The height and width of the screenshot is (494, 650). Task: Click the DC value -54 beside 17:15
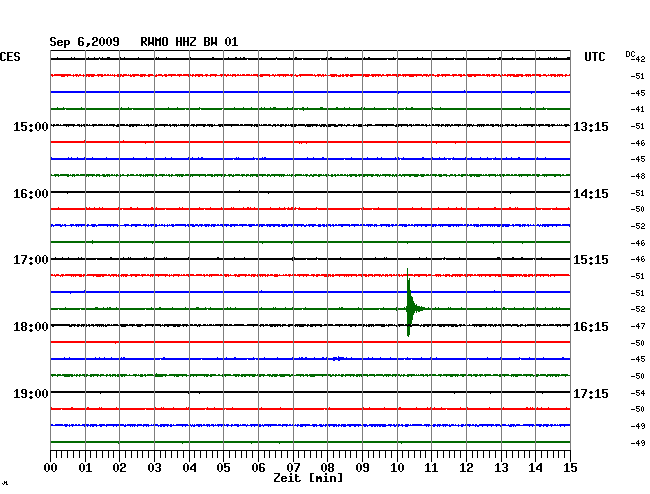coord(638,393)
